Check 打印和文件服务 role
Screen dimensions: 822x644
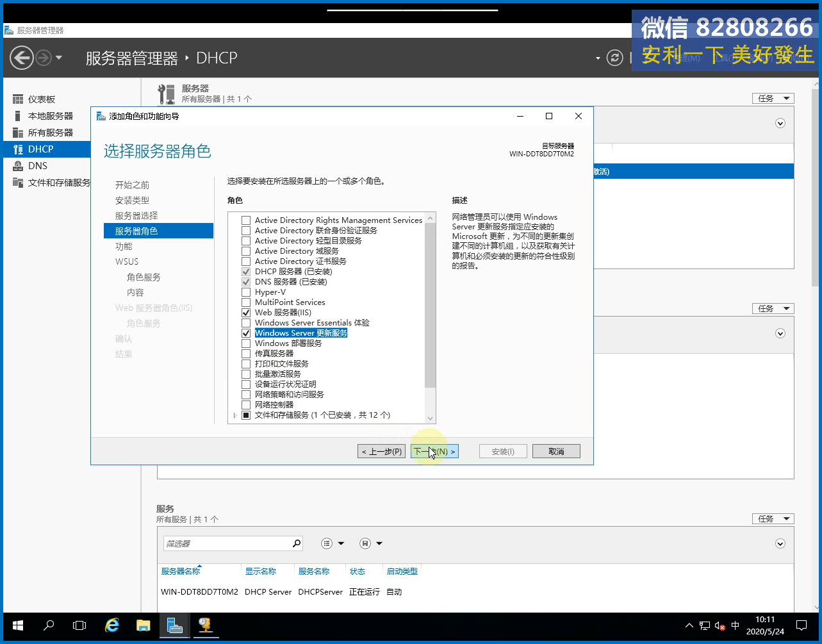[246, 364]
